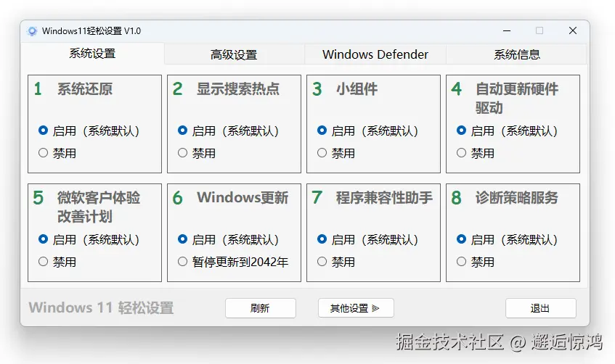Viewport: 615px width, 364px height.
Task: Click the app icon in title bar
Action: 32,31
